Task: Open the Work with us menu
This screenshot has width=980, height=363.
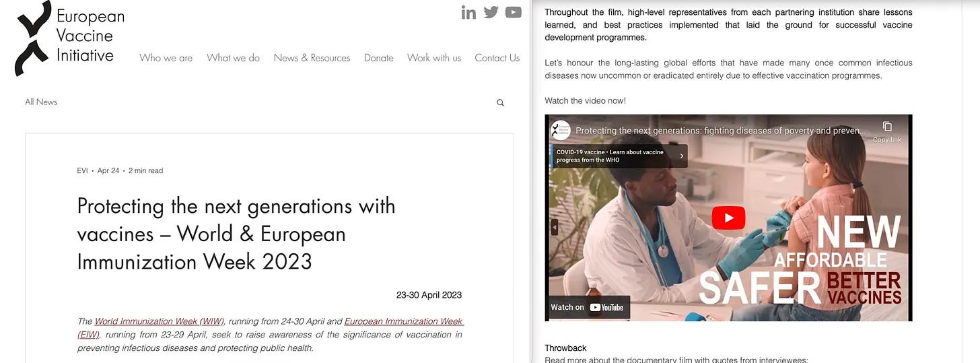Action: pos(434,58)
